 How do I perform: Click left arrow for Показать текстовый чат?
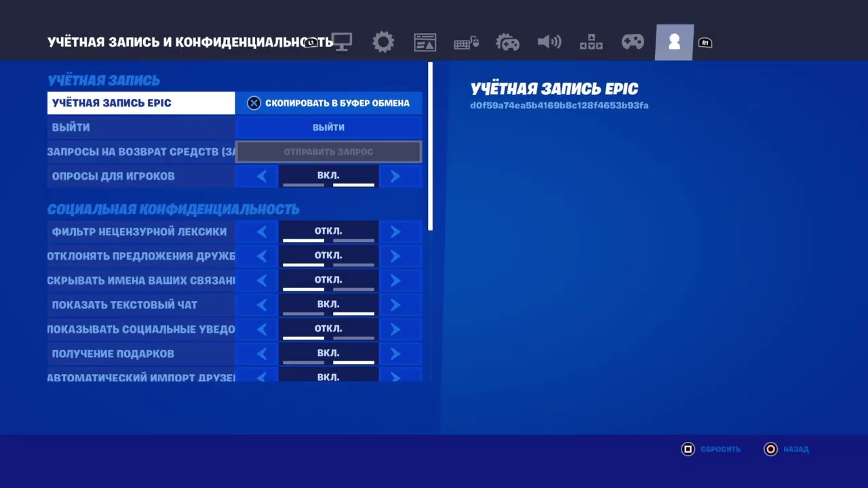pos(262,305)
